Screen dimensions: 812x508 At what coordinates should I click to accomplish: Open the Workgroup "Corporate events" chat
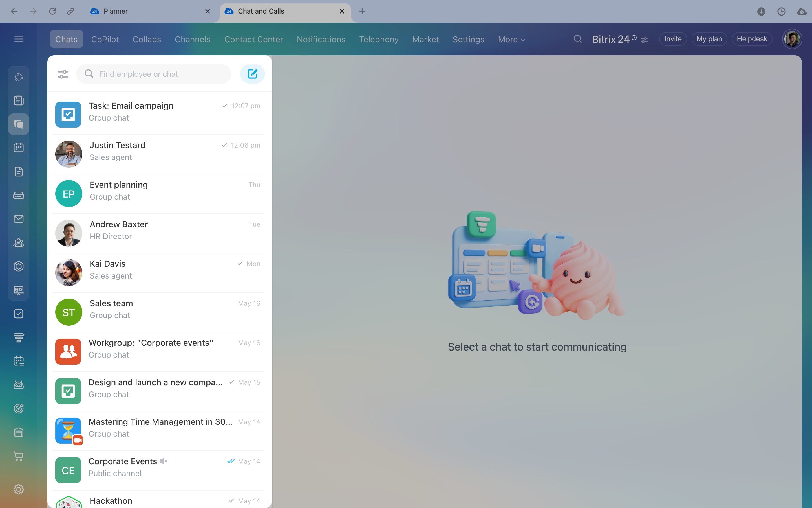[x=158, y=352]
